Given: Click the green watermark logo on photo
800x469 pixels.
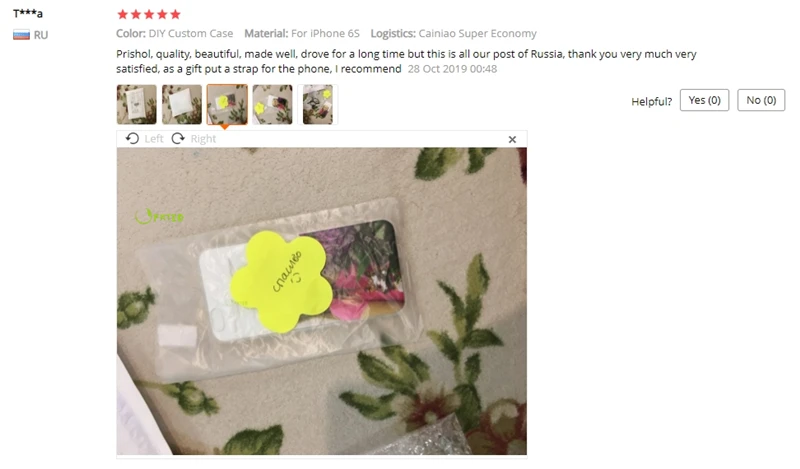Looking at the screenshot, I should pos(159,216).
